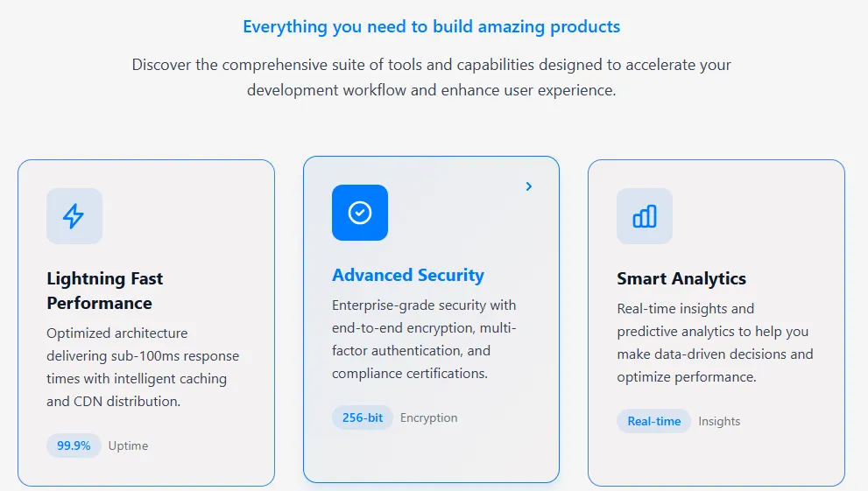Click the Enterprise-grade security description text
Image resolution: width=868 pixels, height=491 pixels.
tap(424, 340)
